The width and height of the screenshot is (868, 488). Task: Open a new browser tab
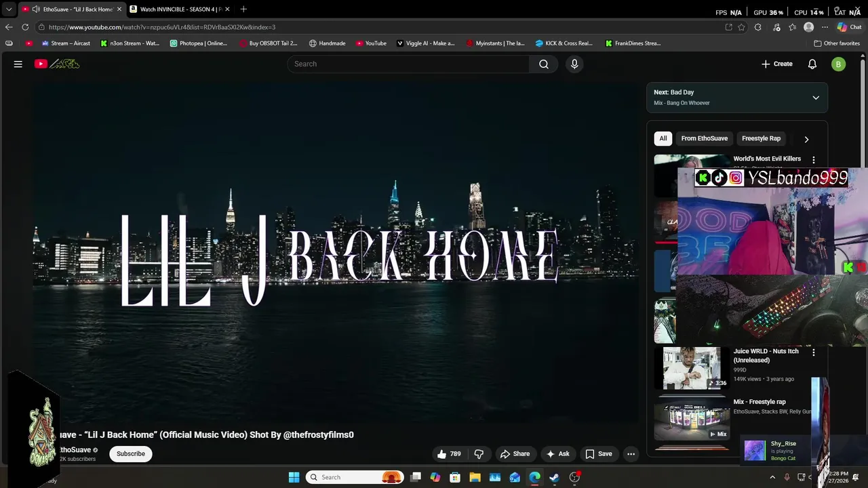[x=243, y=9]
